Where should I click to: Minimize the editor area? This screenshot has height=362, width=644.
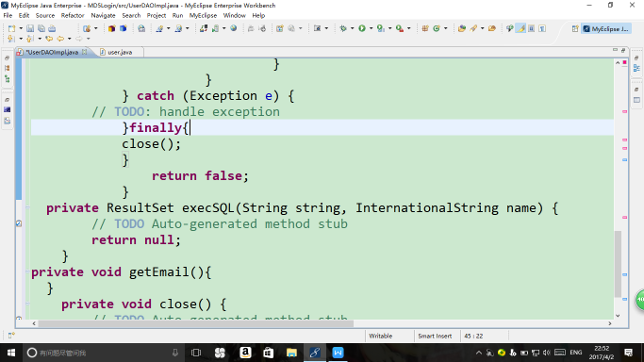[x=616, y=50]
